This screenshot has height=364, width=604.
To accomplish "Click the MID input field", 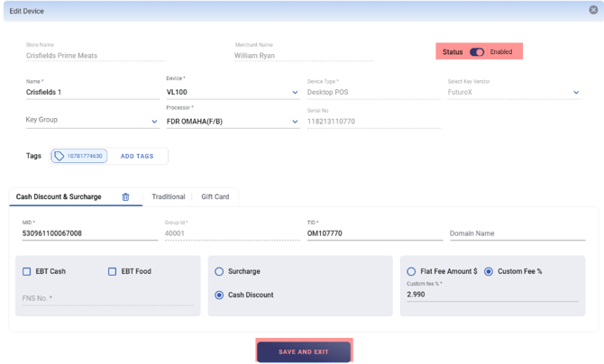I will tap(89, 233).
